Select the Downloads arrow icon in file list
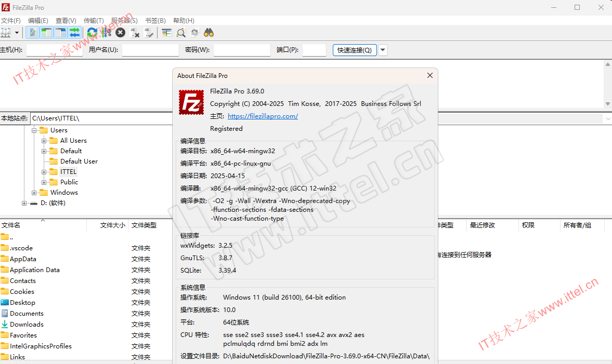Viewport: 612px width, 364px height. pos(5,324)
